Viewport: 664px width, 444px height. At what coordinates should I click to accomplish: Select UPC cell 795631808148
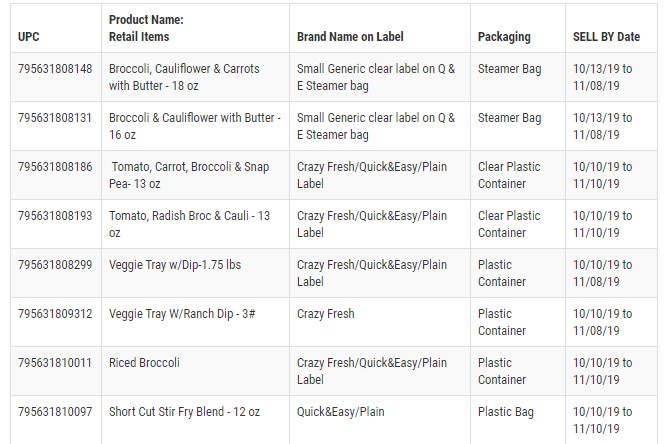tap(55, 69)
